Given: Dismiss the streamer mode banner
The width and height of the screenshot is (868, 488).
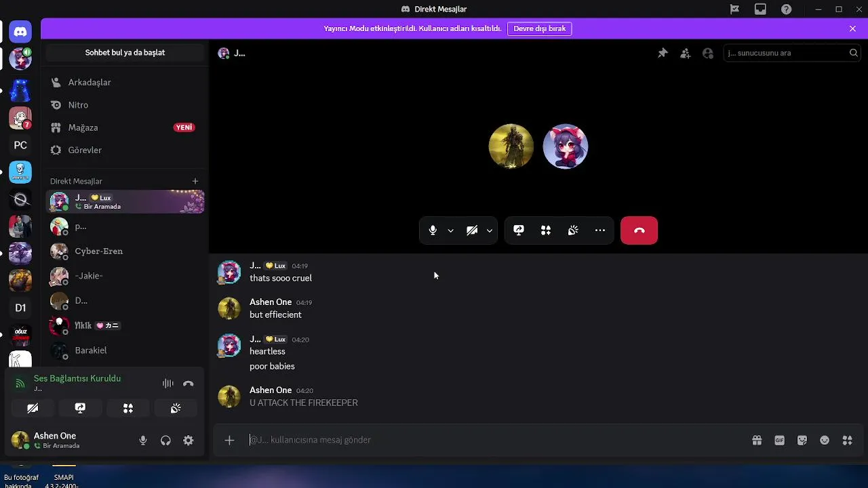Looking at the screenshot, I should (x=852, y=28).
